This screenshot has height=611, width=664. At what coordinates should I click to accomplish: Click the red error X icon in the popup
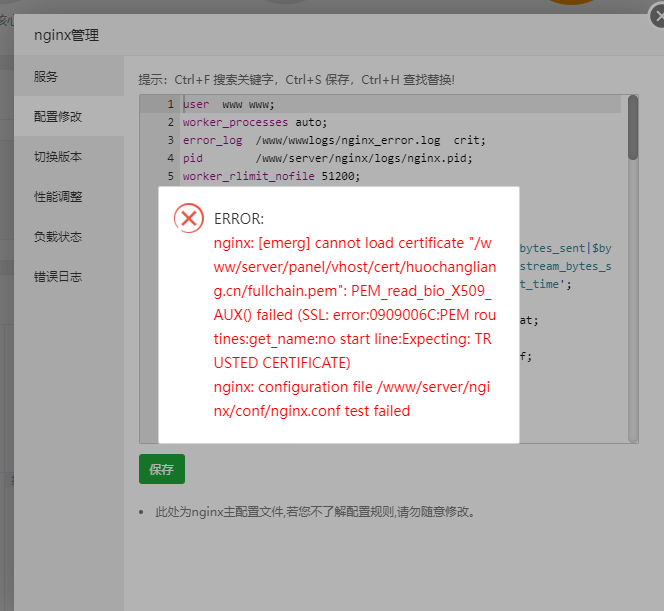189,218
